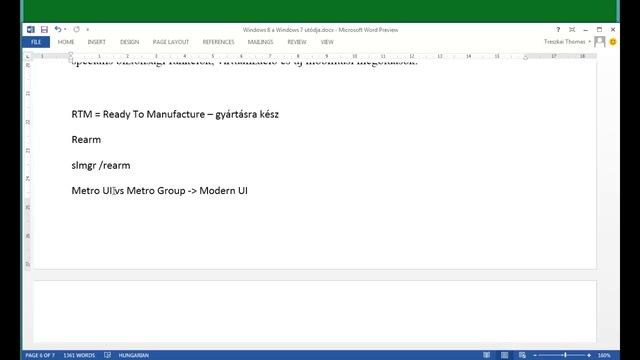The image size is (640, 360).
Task: Click the proofing errors status bar icon
Action: 107,355
